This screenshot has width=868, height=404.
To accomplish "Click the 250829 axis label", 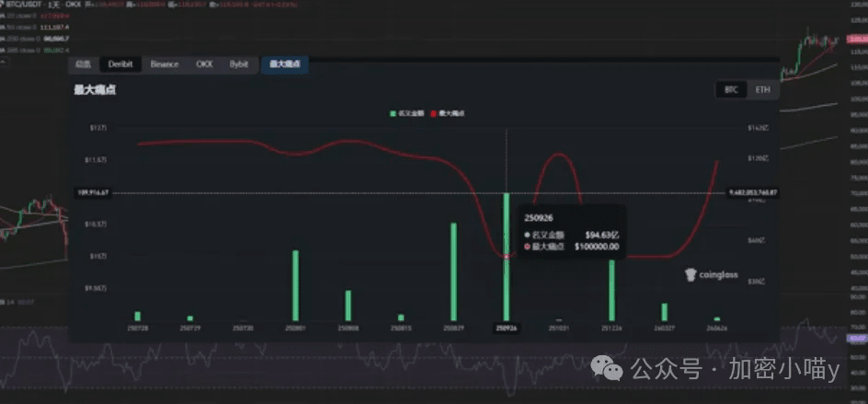I will [x=454, y=328].
